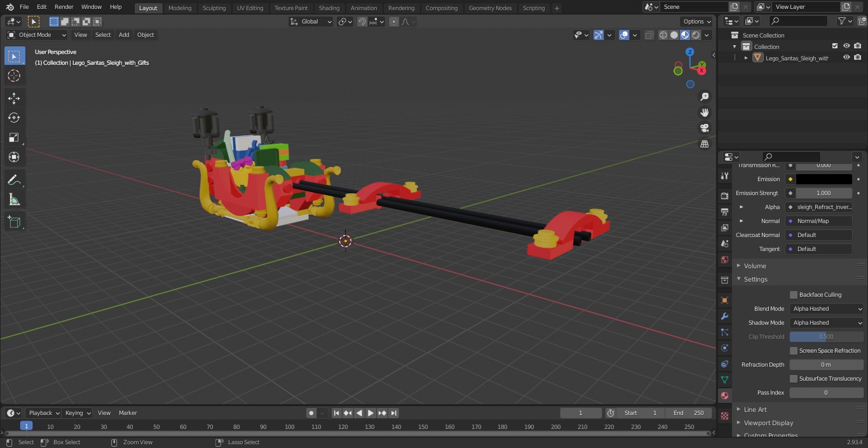Screen dimensions: 868x448
Task: Switch to wireframe viewport shading
Action: coord(663,35)
